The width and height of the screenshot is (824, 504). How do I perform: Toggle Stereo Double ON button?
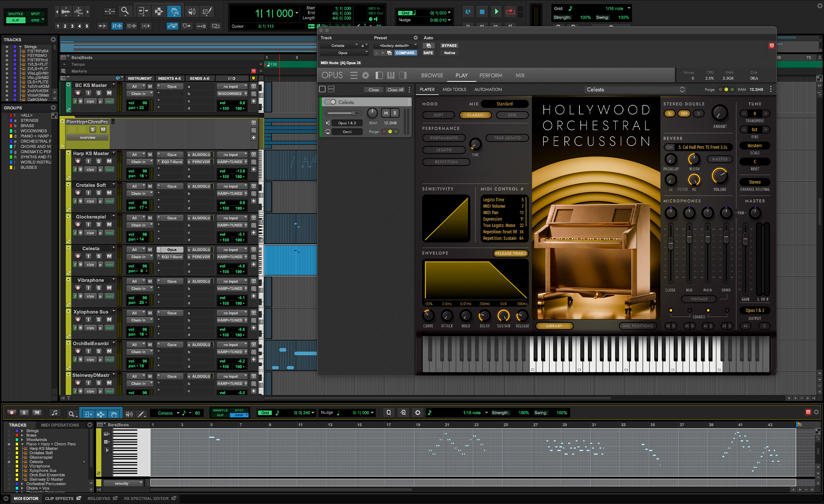click(684, 114)
